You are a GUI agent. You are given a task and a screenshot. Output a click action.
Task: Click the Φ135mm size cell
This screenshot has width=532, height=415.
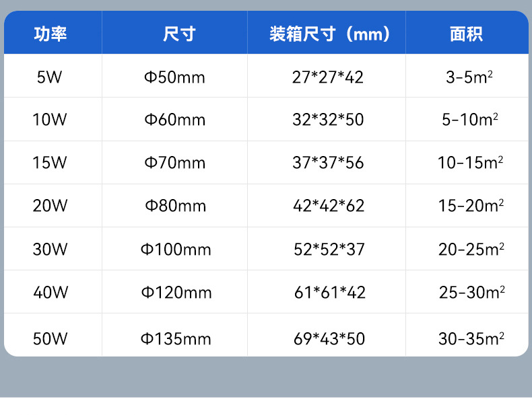(x=176, y=338)
